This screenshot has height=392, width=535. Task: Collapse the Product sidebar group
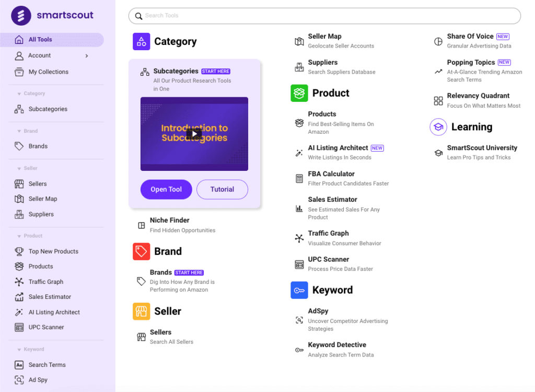[19, 236]
